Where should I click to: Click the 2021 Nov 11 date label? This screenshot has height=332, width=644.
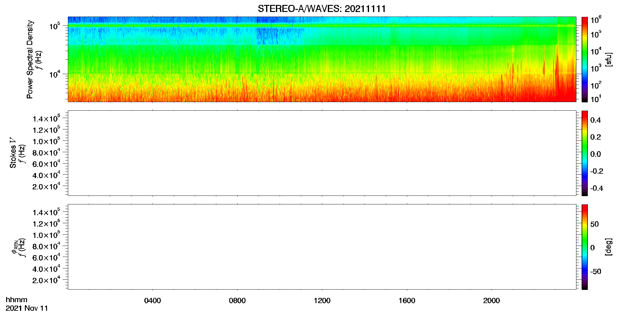(x=27, y=308)
